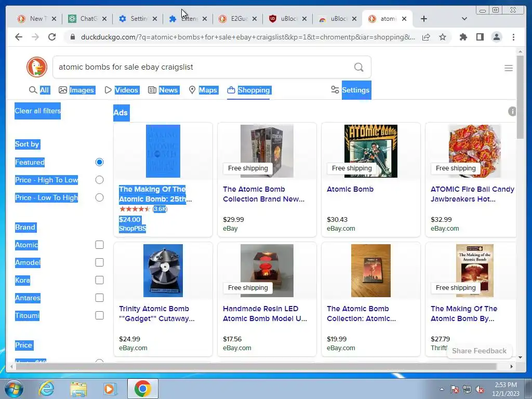Switch to the News tab
This screenshot has width=532, height=399.
[163, 90]
